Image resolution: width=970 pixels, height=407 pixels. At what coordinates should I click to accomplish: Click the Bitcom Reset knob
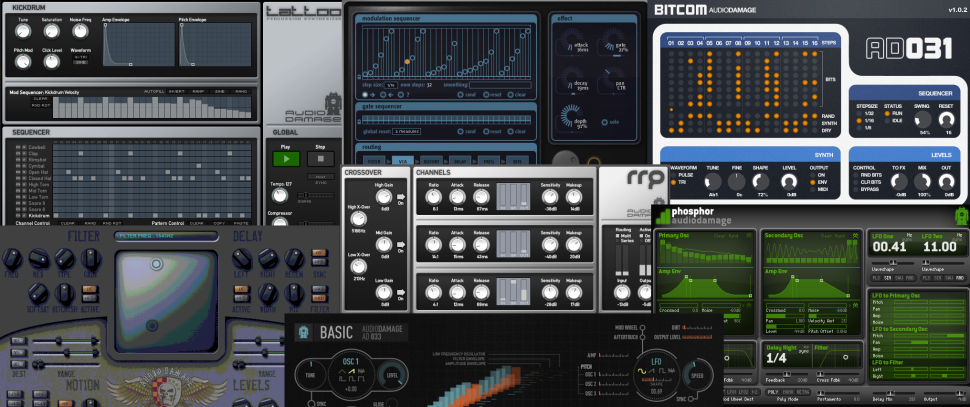(946, 118)
